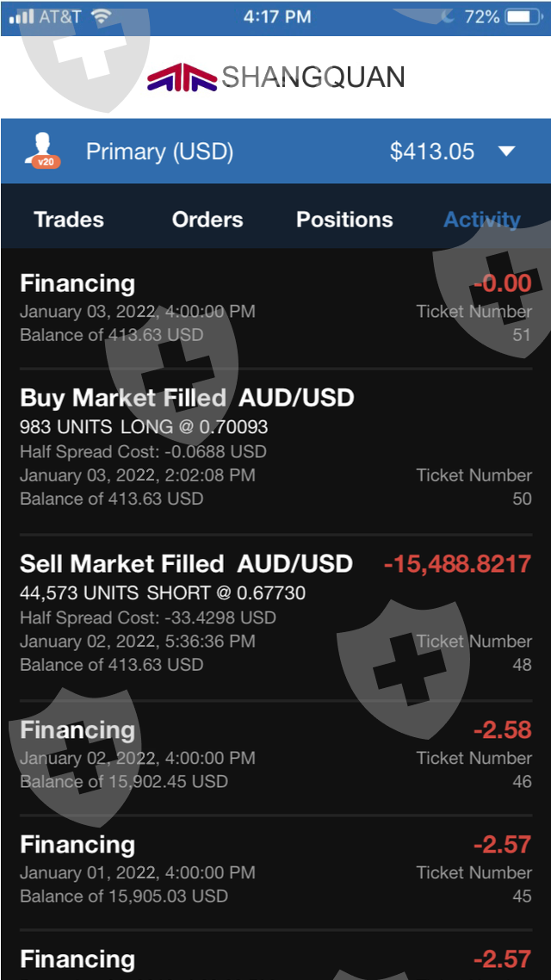Switch to the Trades tab

pos(69,220)
